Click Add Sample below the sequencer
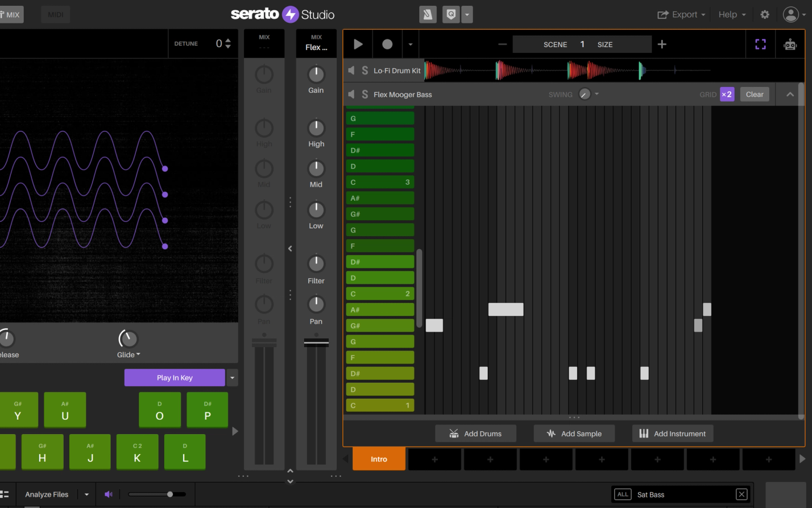This screenshot has width=812, height=508. tap(574, 433)
